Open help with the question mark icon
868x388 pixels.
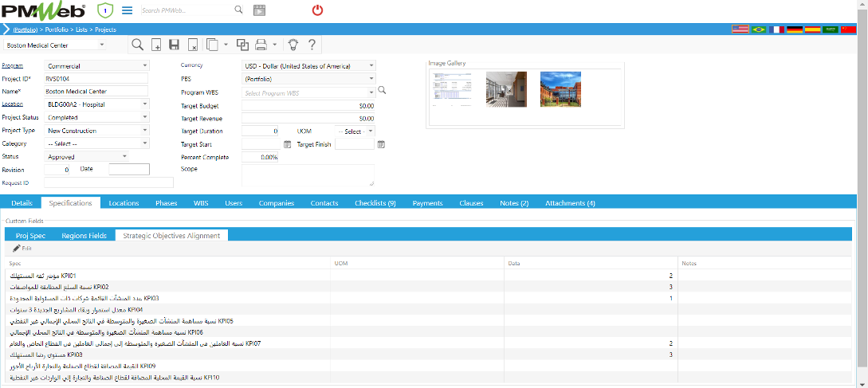(x=312, y=45)
